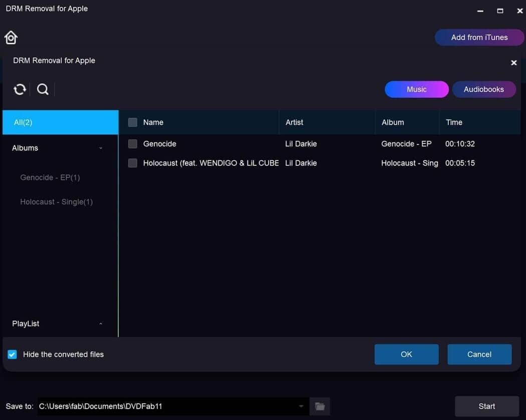Switch to the Audiobooks tab
The height and width of the screenshot is (420, 526).
point(484,89)
